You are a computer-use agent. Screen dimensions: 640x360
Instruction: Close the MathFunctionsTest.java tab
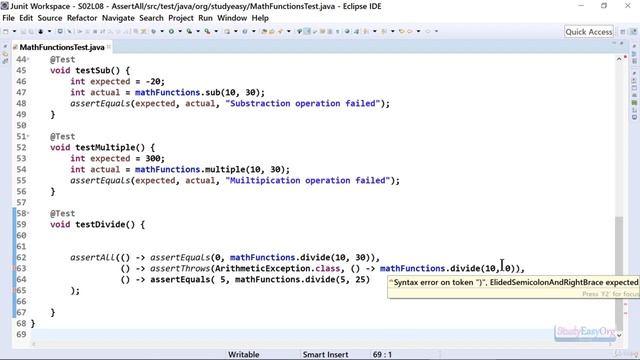click(x=109, y=47)
